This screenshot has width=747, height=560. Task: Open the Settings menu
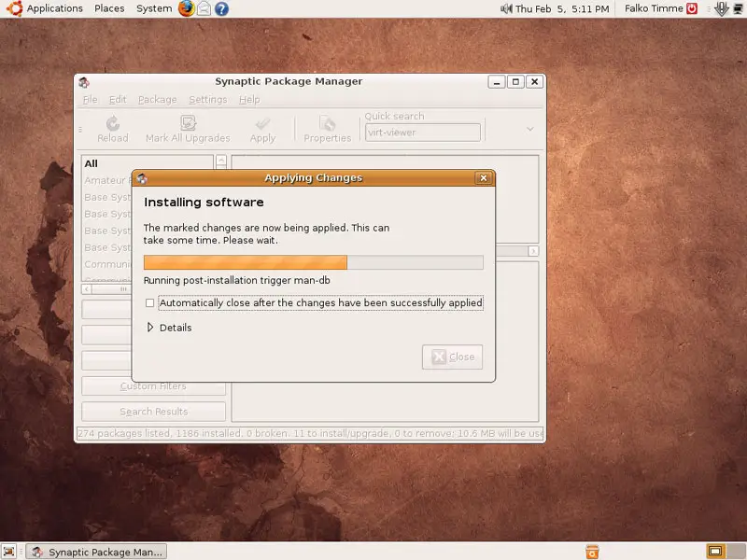coord(207,100)
